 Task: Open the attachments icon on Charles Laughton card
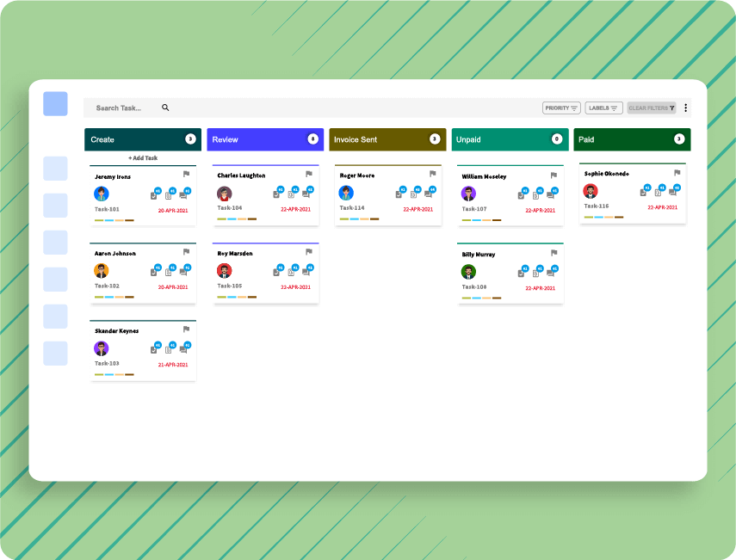(290, 195)
